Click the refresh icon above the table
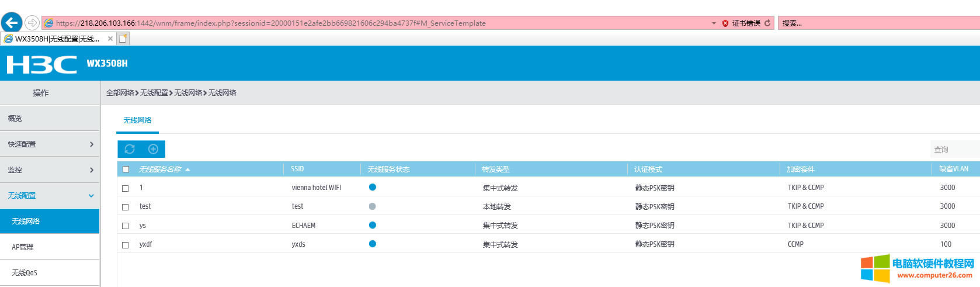This screenshot has height=287, width=980. point(130,149)
